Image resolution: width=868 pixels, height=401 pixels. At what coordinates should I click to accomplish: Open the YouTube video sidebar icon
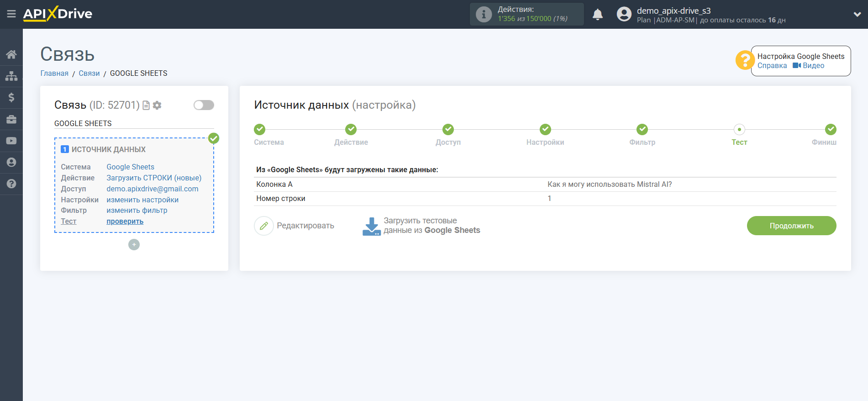point(11,141)
